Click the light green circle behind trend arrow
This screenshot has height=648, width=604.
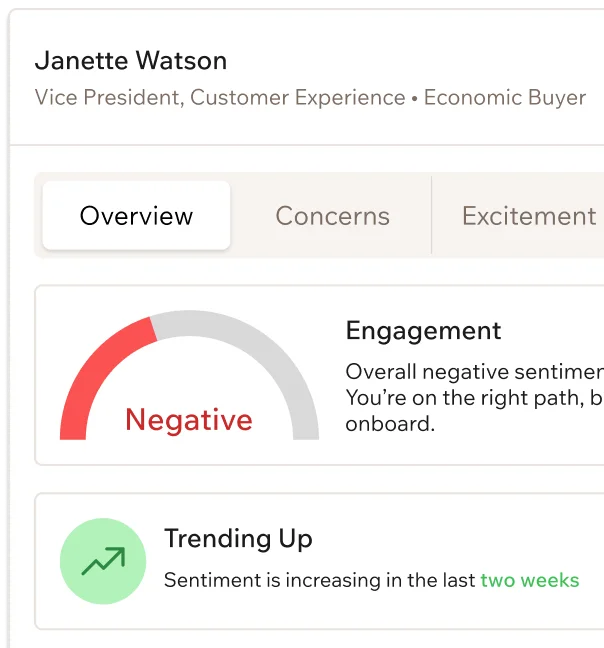point(103,561)
